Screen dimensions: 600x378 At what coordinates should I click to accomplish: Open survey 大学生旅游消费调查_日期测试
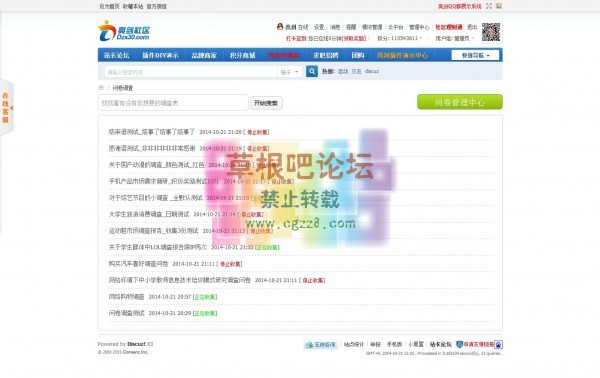tap(149, 214)
